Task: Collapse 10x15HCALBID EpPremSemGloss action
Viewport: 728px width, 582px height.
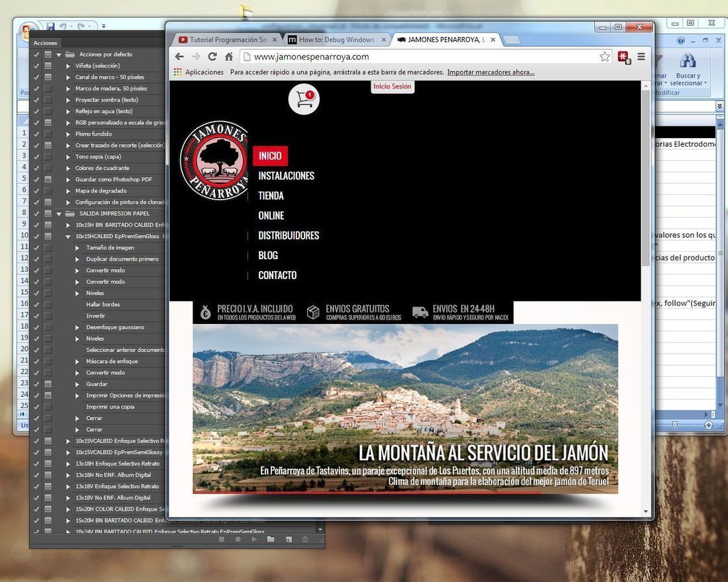Action: tap(68, 237)
